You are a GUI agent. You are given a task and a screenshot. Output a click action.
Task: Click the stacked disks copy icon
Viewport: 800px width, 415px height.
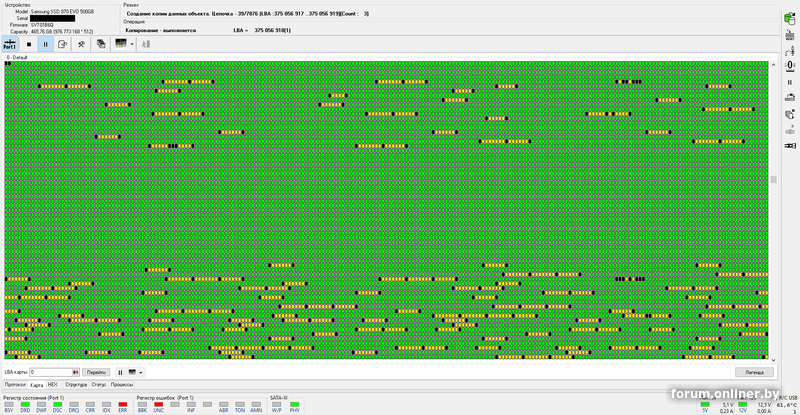click(x=101, y=44)
